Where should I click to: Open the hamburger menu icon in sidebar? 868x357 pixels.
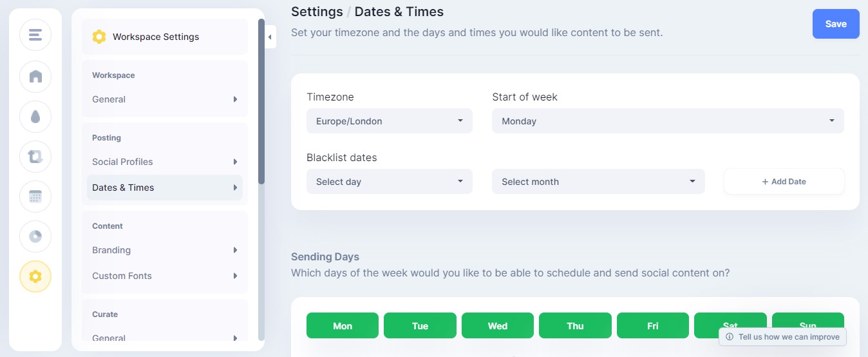pos(35,35)
